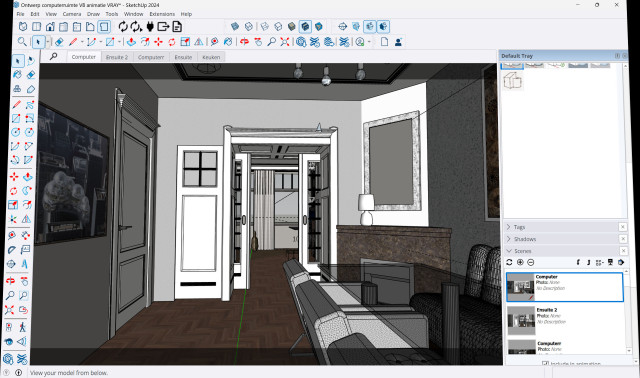The height and width of the screenshot is (378, 640).
Task: Select the Pie arc tool
Action: click(x=29, y=160)
